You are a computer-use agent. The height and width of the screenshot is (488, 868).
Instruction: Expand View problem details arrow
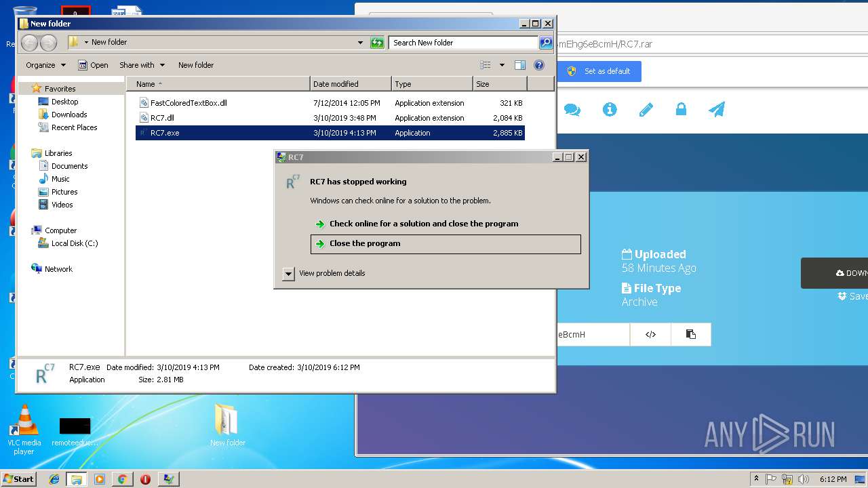tap(288, 273)
